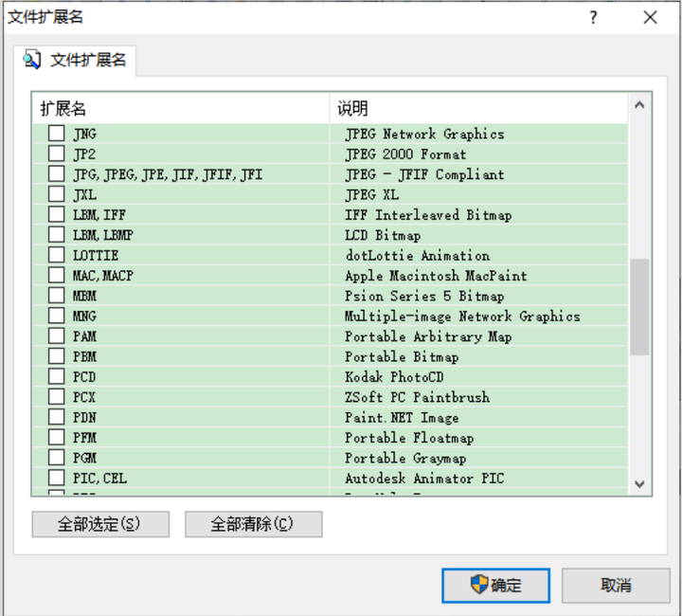Image resolution: width=682 pixels, height=616 pixels.
Task: Check the LBM, LBMP extension box
Action: click(56, 234)
